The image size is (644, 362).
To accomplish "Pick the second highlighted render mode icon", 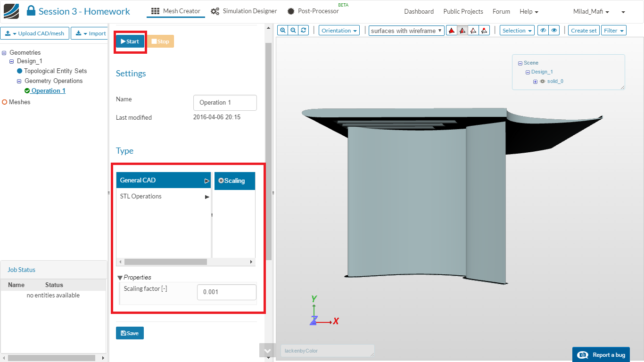I will tap(462, 30).
